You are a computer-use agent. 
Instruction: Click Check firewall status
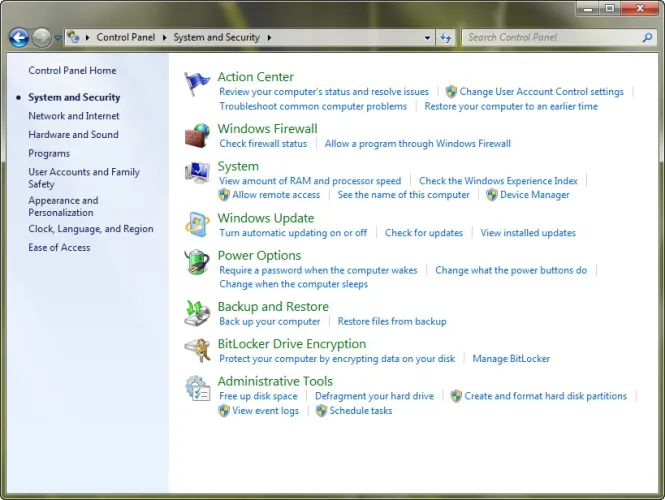click(263, 143)
